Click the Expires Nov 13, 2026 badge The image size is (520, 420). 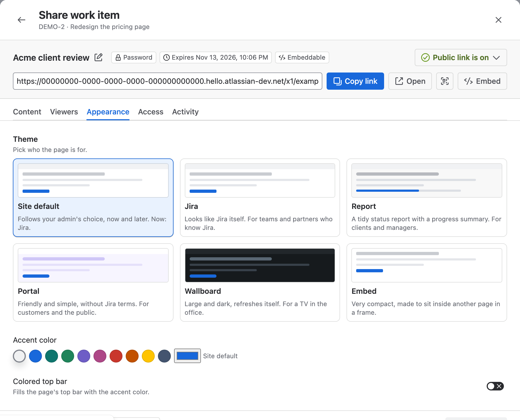coord(216,57)
